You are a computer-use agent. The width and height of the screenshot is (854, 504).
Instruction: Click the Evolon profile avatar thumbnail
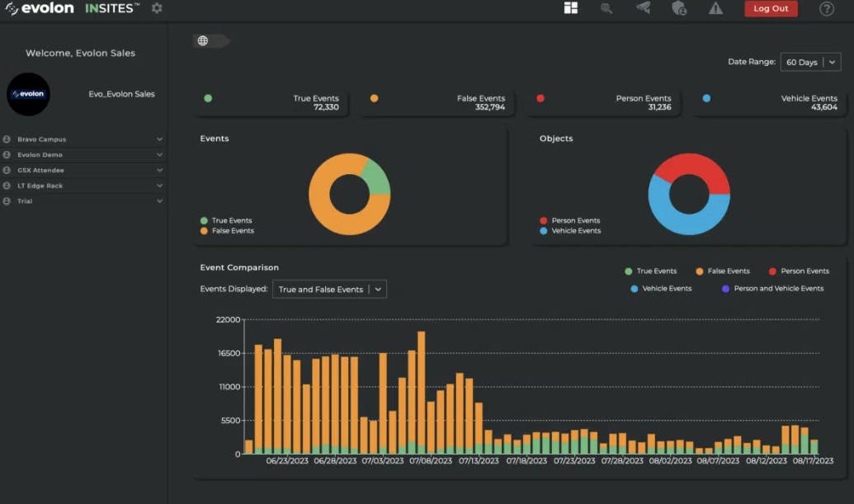(29, 94)
